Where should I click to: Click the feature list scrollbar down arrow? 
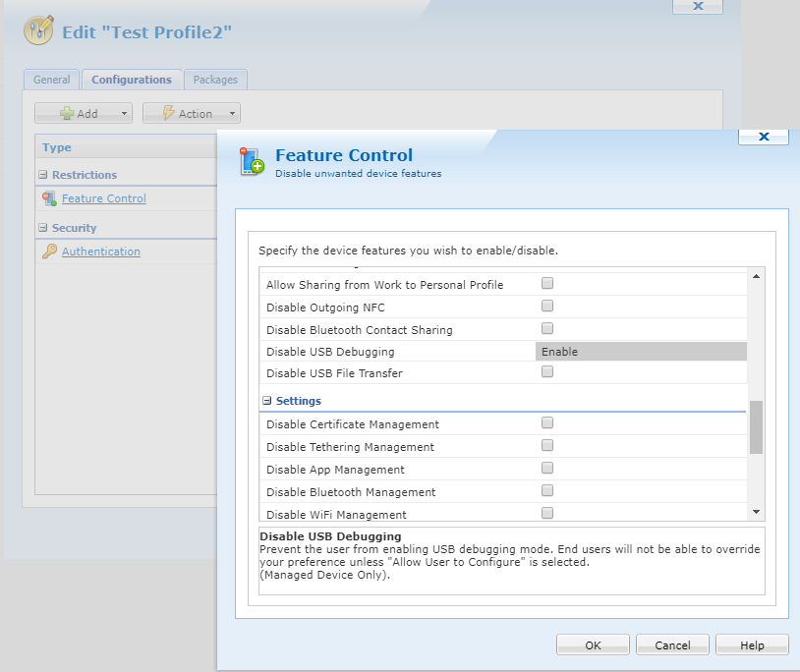point(756,512)
